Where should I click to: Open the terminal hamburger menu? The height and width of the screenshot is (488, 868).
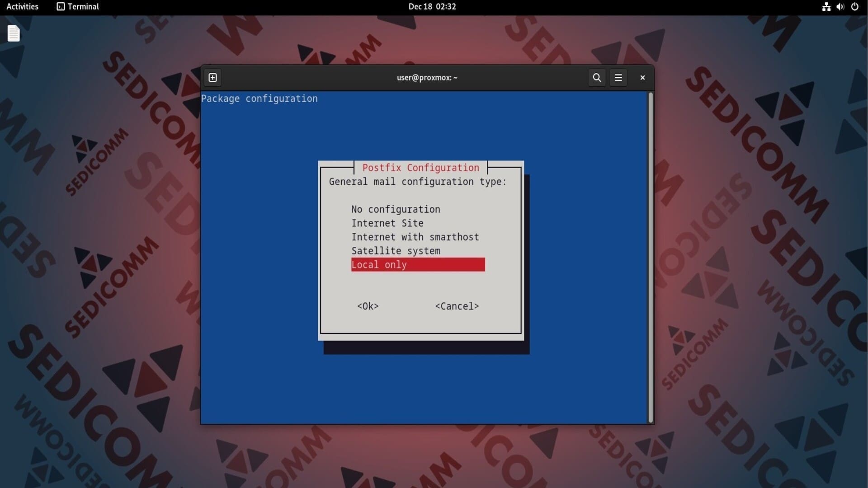618,78
